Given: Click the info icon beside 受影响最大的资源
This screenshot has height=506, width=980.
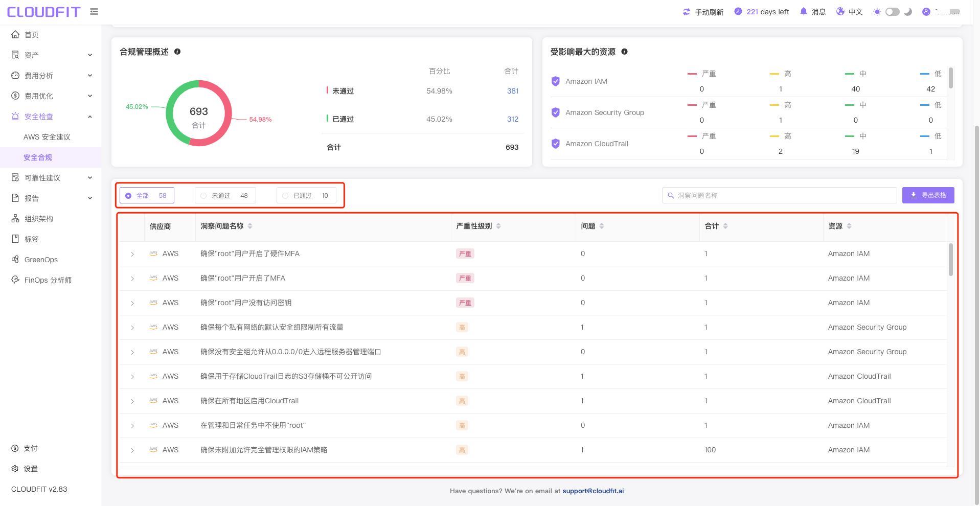Looking at the screenshot, I should pos(624,52).
